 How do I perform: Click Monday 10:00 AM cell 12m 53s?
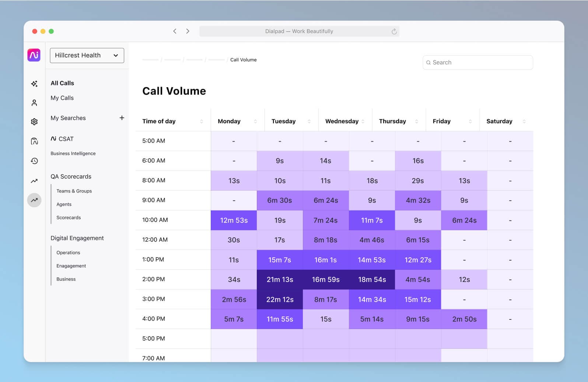234,220
